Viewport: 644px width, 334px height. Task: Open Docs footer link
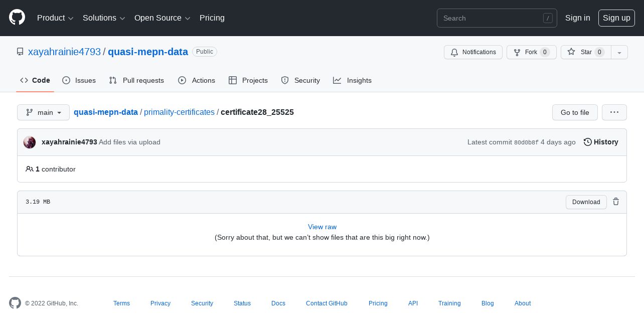click(x=278, y=303)
